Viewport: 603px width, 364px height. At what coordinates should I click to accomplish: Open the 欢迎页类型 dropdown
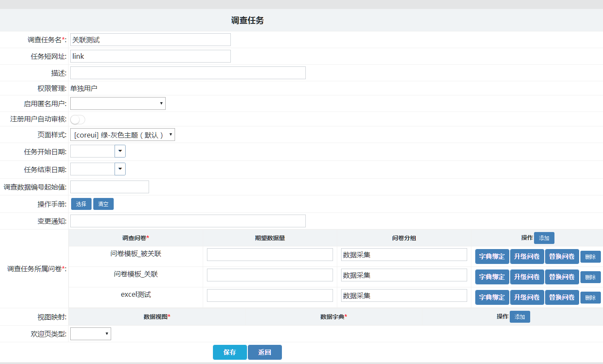click(90, 334)
